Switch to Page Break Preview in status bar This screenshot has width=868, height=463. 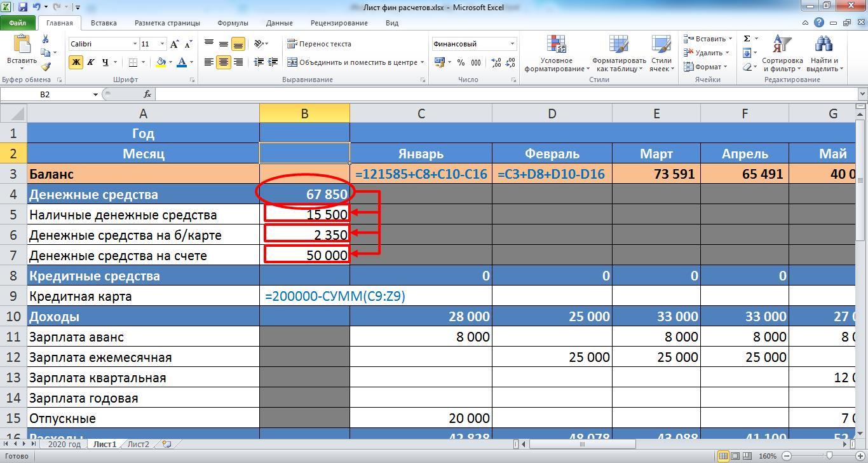(x=747, y=456)
